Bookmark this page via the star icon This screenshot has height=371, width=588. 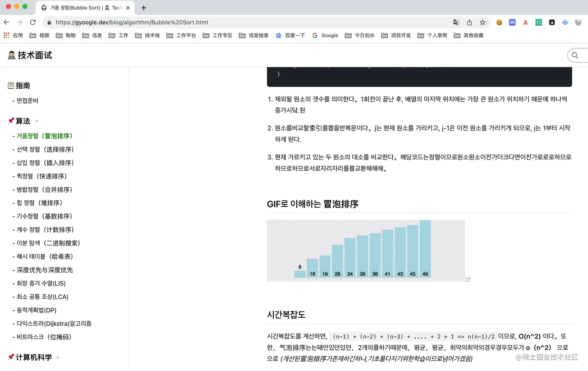coord(482,22)
